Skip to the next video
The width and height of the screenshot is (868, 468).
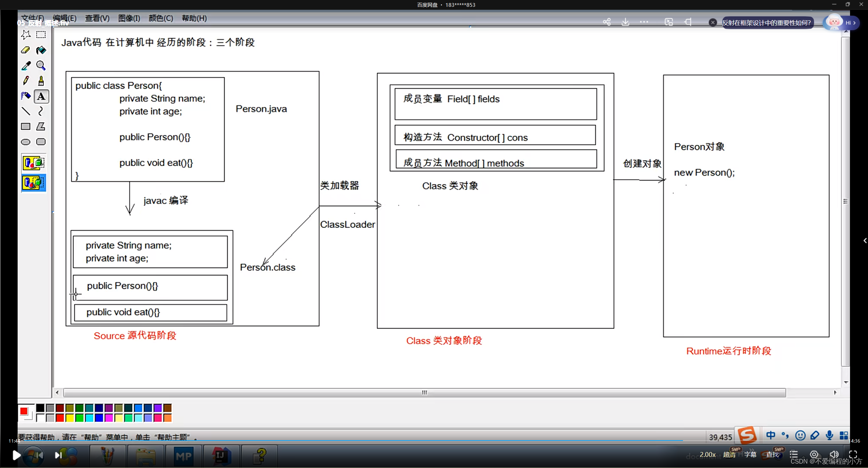[x=58, y=455]
